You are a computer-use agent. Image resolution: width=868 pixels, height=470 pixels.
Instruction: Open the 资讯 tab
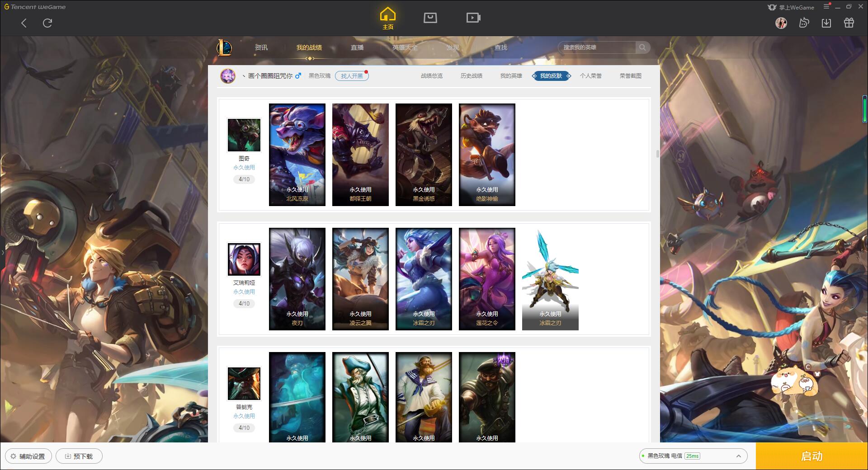261,47
